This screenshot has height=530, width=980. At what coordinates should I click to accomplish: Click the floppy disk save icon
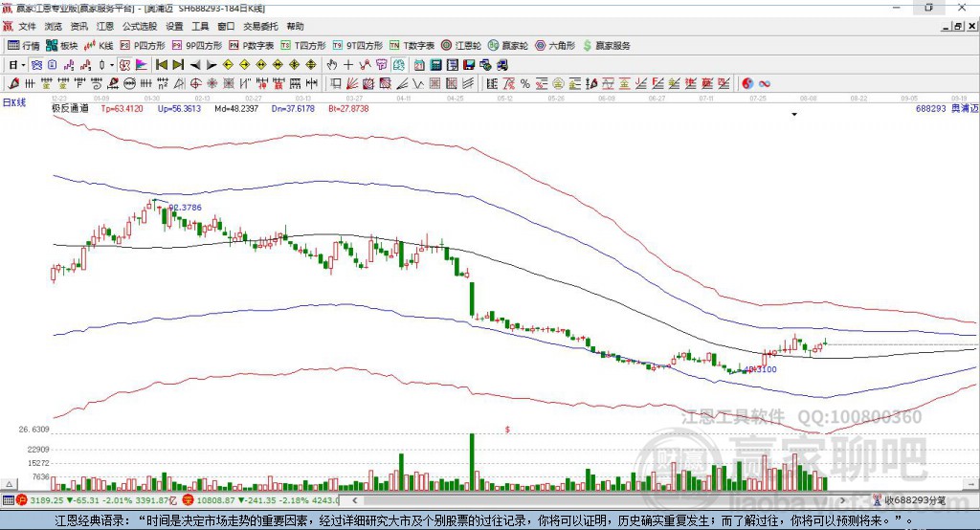pos(469,65)
